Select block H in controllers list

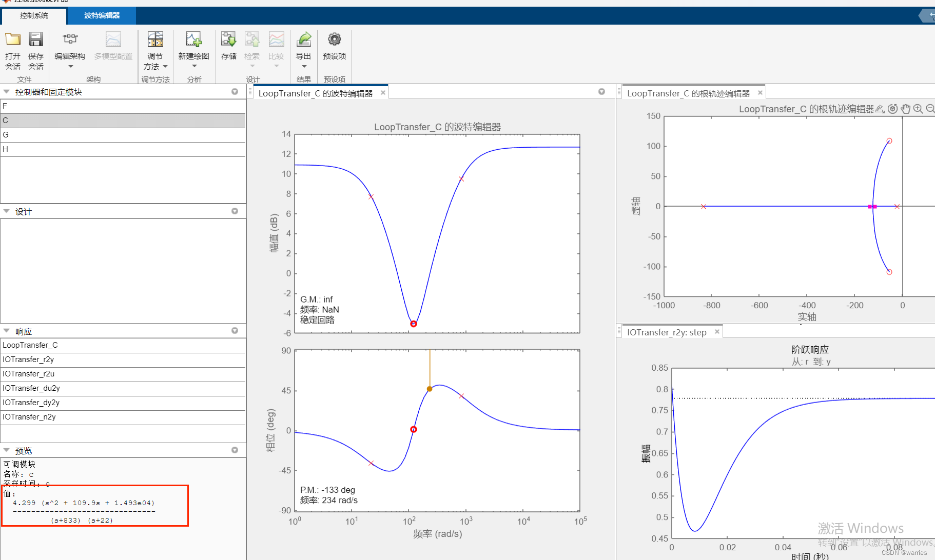[x=123, y=149]
